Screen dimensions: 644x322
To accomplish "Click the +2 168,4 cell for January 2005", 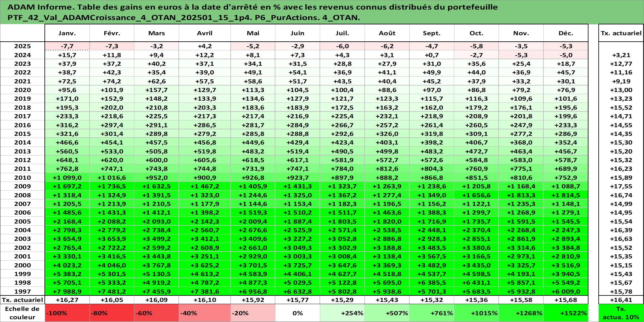I will tap(67, 221).
